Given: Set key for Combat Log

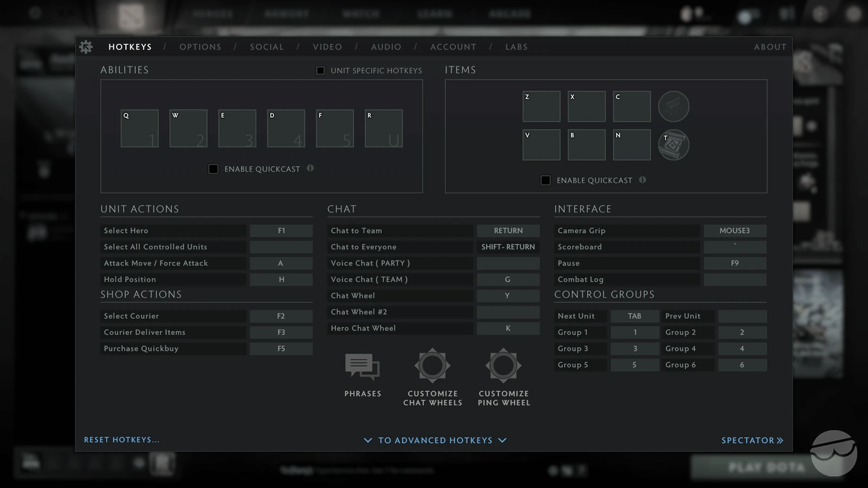Looking at the screenshot, I should point(735,279).
